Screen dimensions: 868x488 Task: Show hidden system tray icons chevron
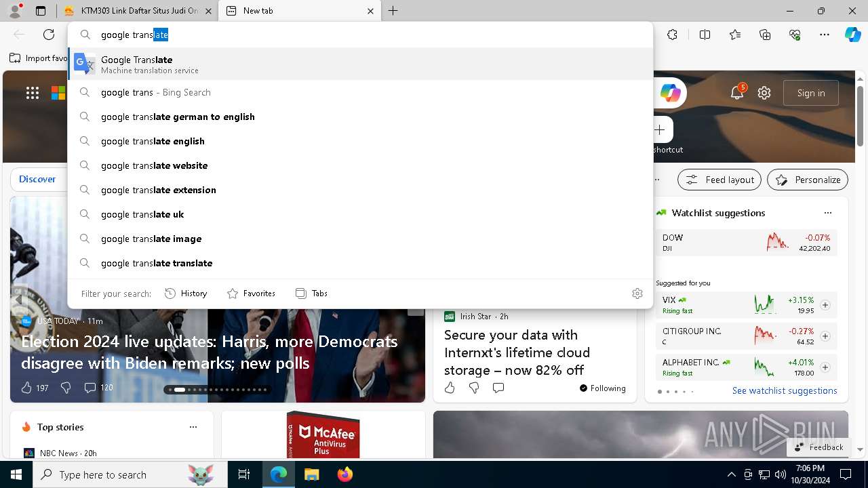click(731, 474)
